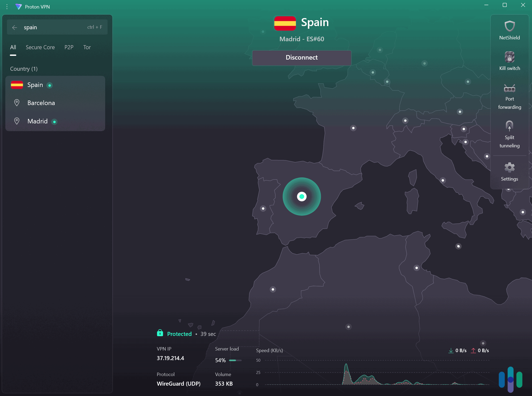Click the connection indicator next to Madrid
This screenshot has height=396, width=532.
click(x=54, y=122)
